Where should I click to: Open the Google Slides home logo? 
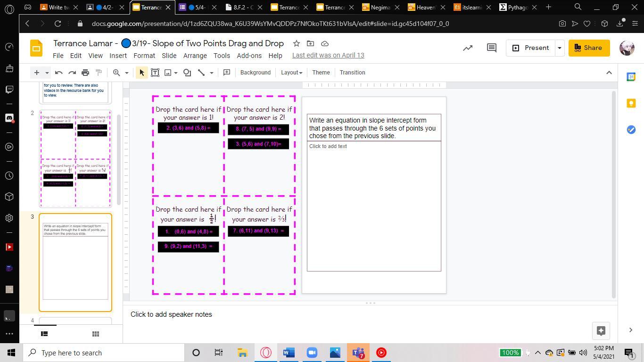[x=36, y=48]
